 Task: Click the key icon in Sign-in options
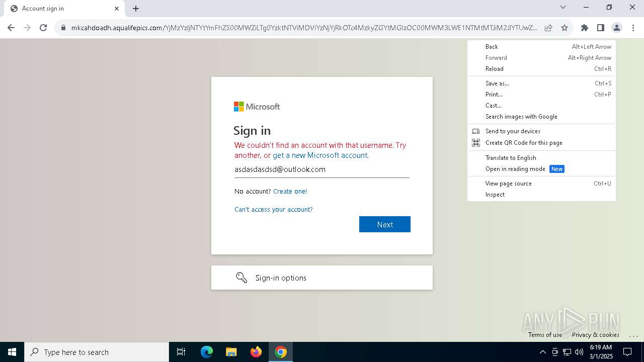tap(242, 278)
